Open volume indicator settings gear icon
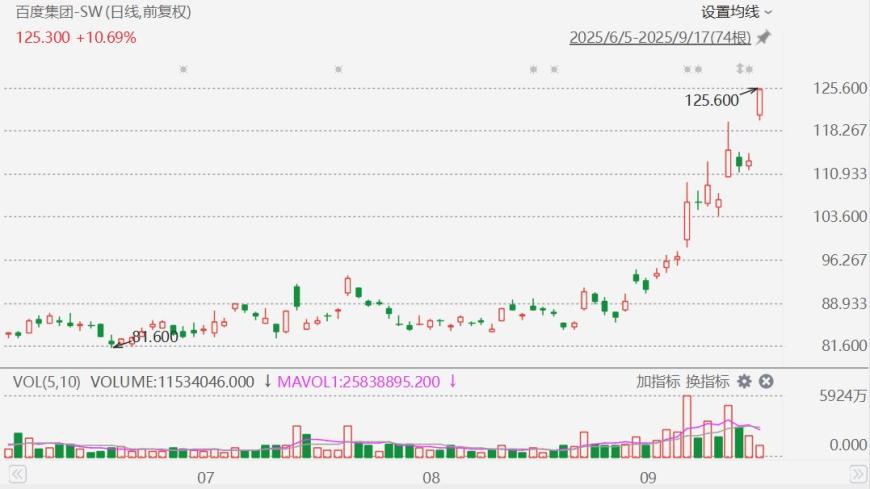870x489 pixels. (744, 381)
